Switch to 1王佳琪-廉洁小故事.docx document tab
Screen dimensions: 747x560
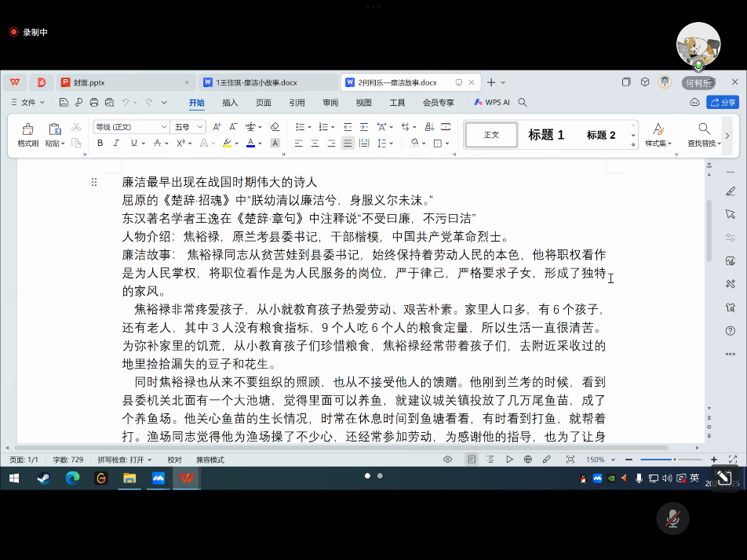(257, 82)
